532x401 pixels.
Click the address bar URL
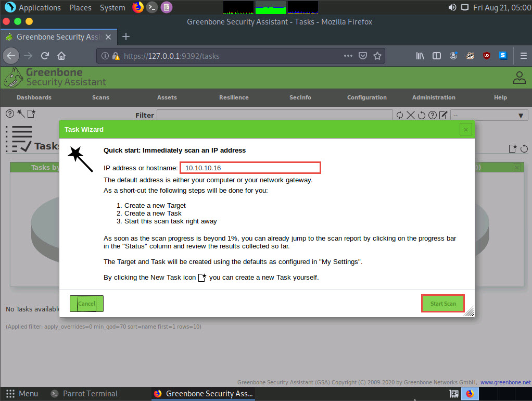click(x=172, y=56)
